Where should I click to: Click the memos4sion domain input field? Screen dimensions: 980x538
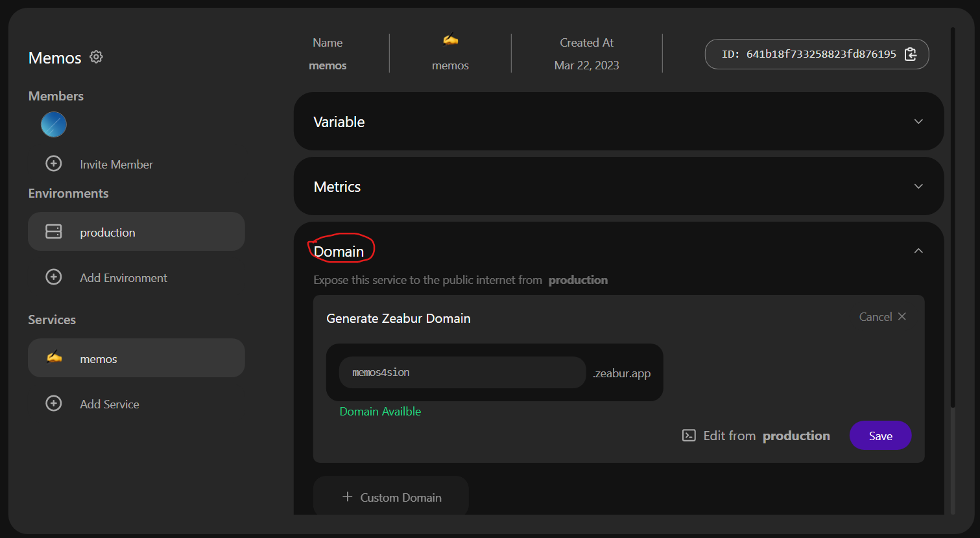(x=462, y=373)
